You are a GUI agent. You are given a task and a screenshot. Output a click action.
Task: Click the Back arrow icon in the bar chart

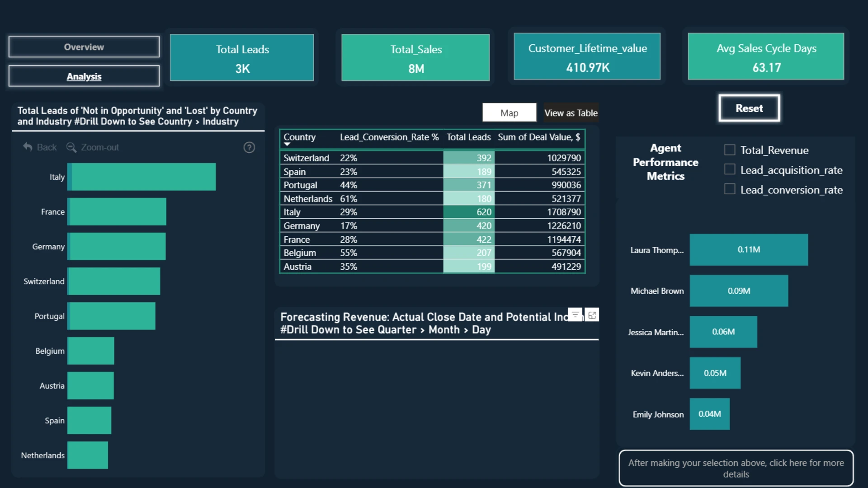click(x=28, y=147)
